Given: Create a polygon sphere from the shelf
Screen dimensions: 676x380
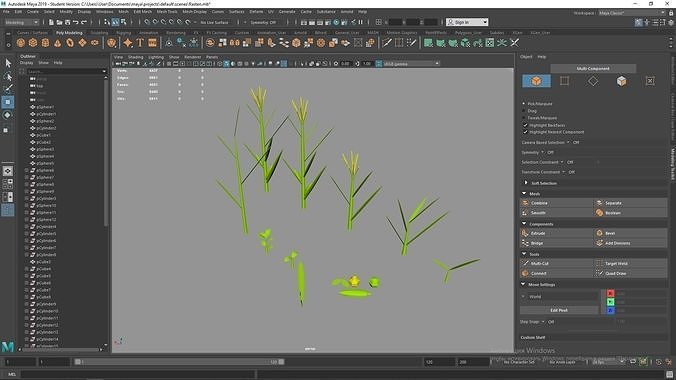Looking at the screenshot, I should point(20,43).
